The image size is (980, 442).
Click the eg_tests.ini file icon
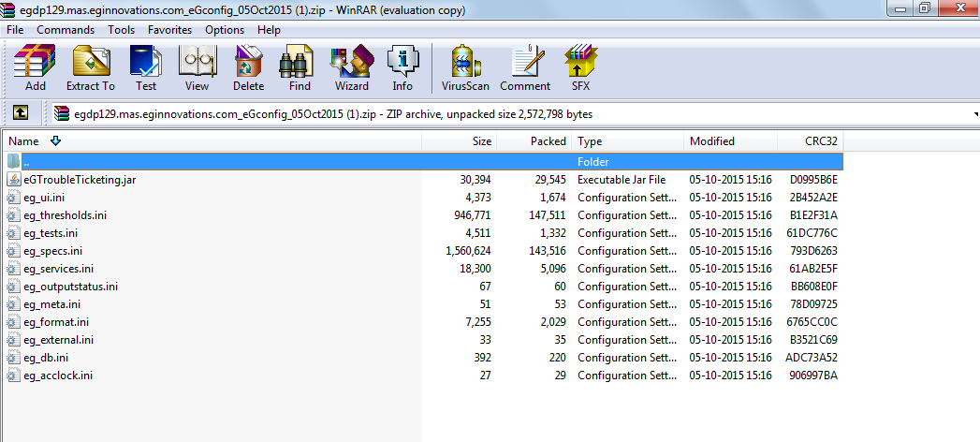click(13, 233)
